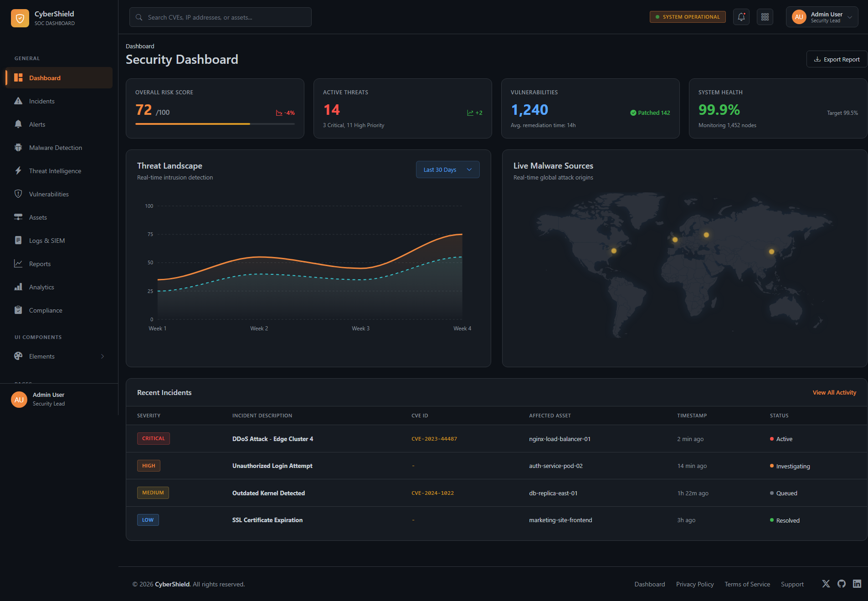Click the CyberShield shield logo

point(20,18)
